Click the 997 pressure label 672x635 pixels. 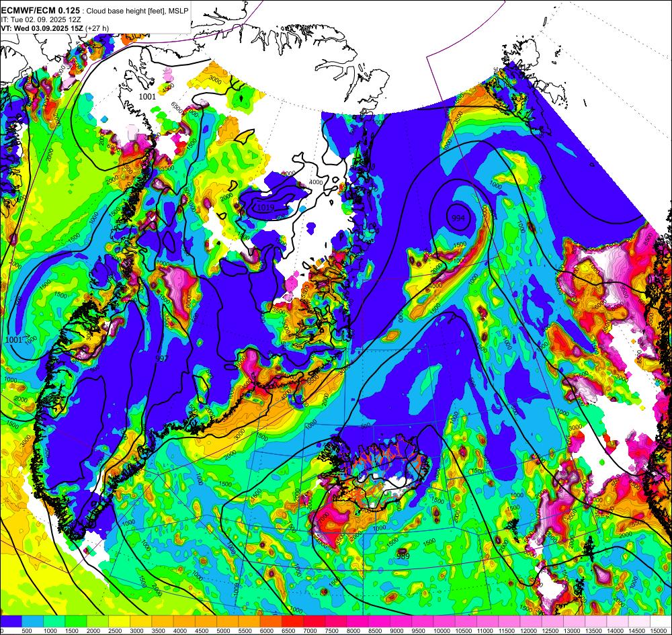coord(162,358)
